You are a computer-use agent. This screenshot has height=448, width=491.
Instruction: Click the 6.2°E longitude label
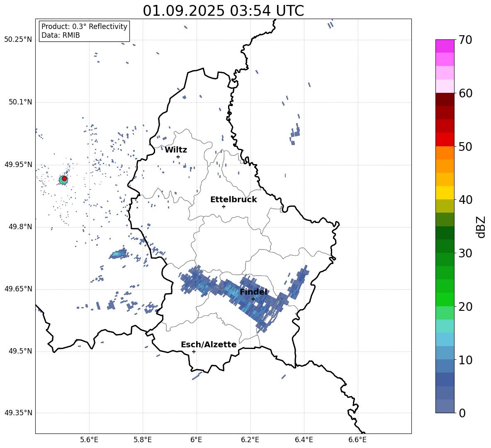pyautogui.click(x=250, y=440)
